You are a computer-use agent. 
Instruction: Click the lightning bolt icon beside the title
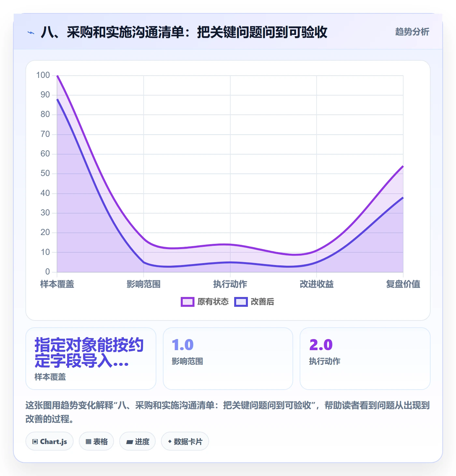(x=31, y=32)
